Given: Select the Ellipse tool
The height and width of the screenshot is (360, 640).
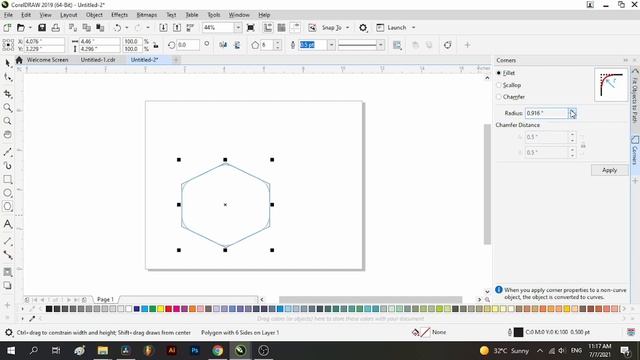Looking at the screenshot, I should pyautogui.click(x=7, y=193).
